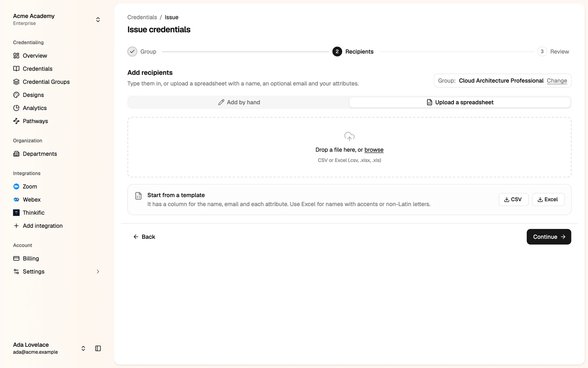The height and width of the screenshot is (368, 588).
Task: Expand the Acme Academy workspace switcher
Action: pyautogui.click(x=98, y=20)
